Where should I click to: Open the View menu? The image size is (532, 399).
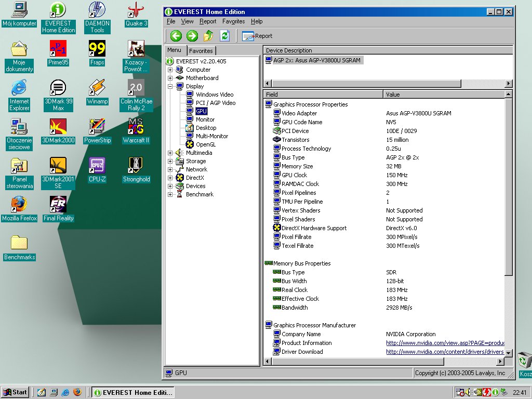coord(187,21)
